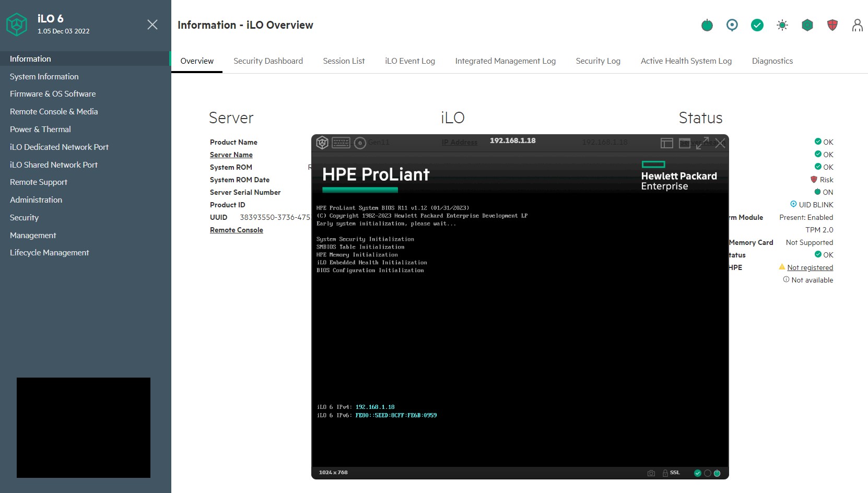Viewport: 868px width, 493px height.
Task: Switch to the Security Dashboard tab
Action: pyautogui.click(x=268, y=61)
